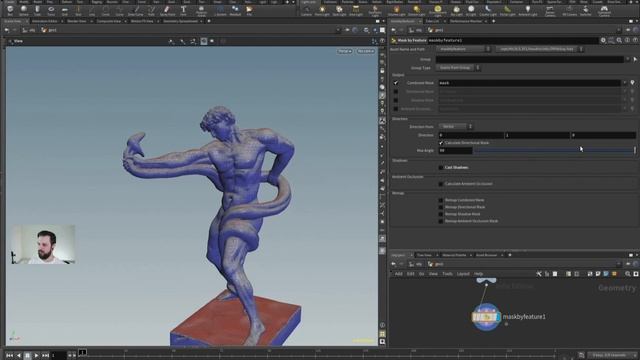Image resolution: width=640 pixels, height=360 pixels.
Task: Toggle Calculate Directional Mask checkbox
Action: pos(441,143)
